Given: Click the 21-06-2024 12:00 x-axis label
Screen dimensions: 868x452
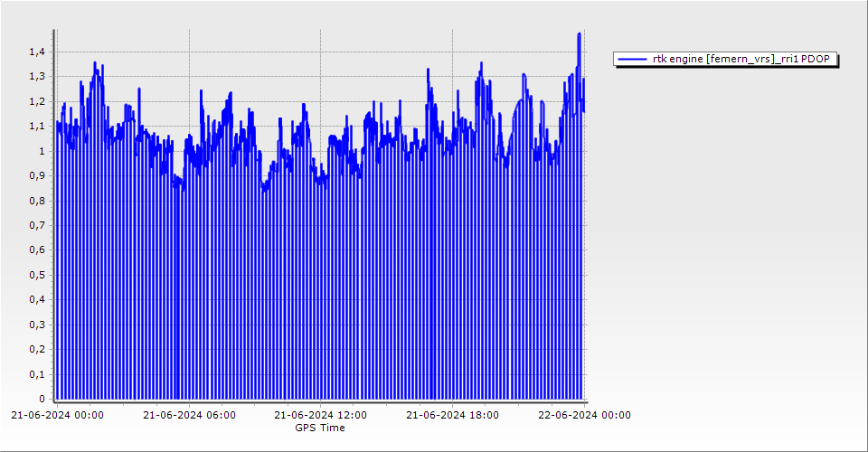Looking at the screenshot, I should tap(321, 416).
